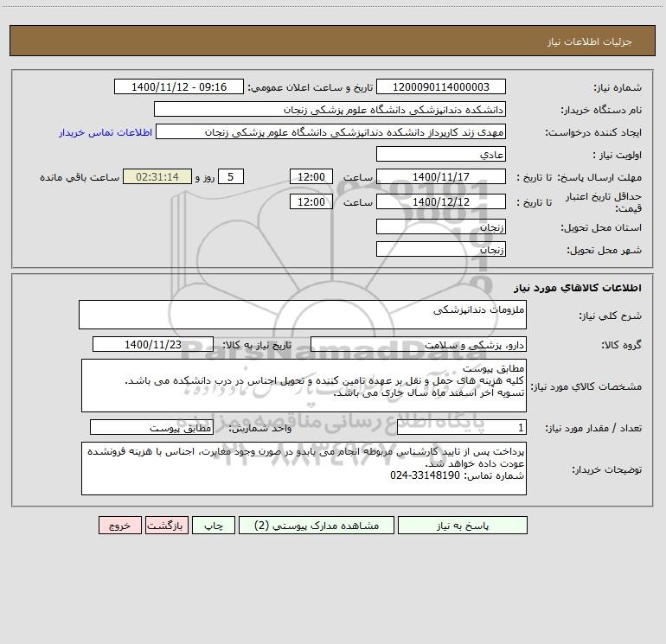Click the اطلاعات کالاهای مورد نیاز section heading

578,287
